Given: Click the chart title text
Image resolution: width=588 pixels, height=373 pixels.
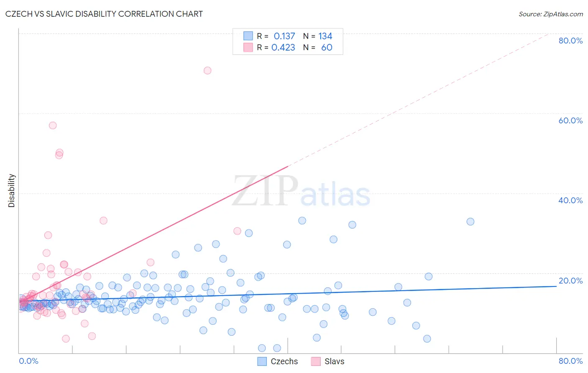Looking at the screenshot, I should pos(104,14).
